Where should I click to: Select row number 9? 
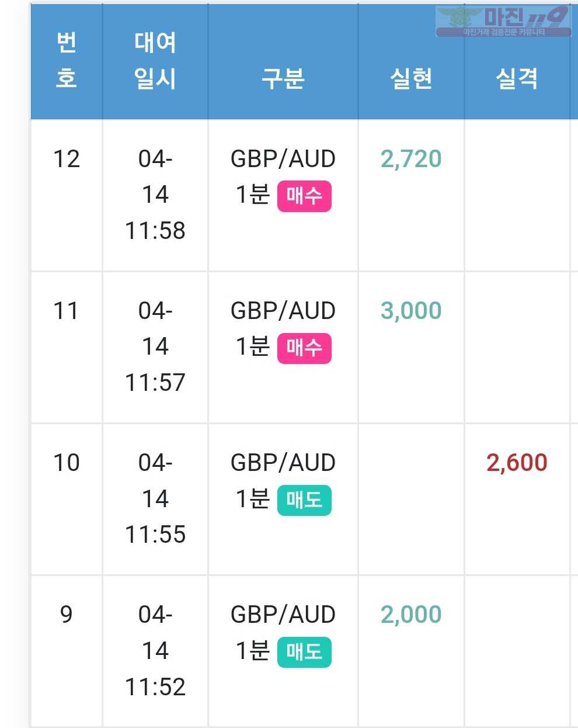click(x=67, y=615)
